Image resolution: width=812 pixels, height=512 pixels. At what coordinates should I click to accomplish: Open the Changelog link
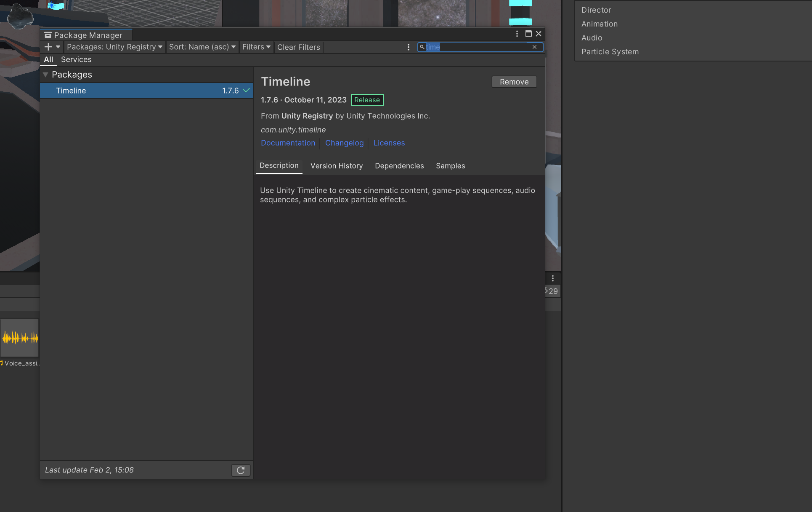(x=344, y=143)
